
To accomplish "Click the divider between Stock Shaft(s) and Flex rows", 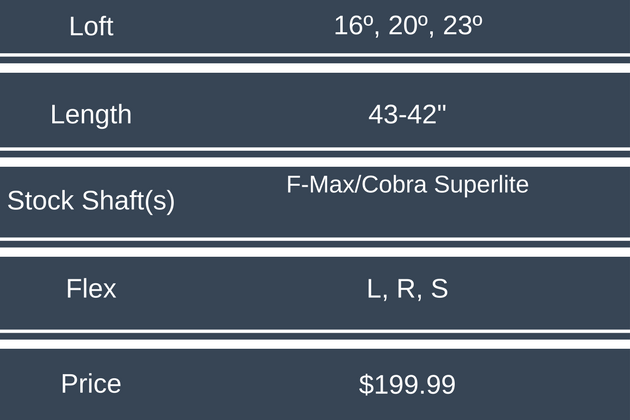I will [315, 247].
